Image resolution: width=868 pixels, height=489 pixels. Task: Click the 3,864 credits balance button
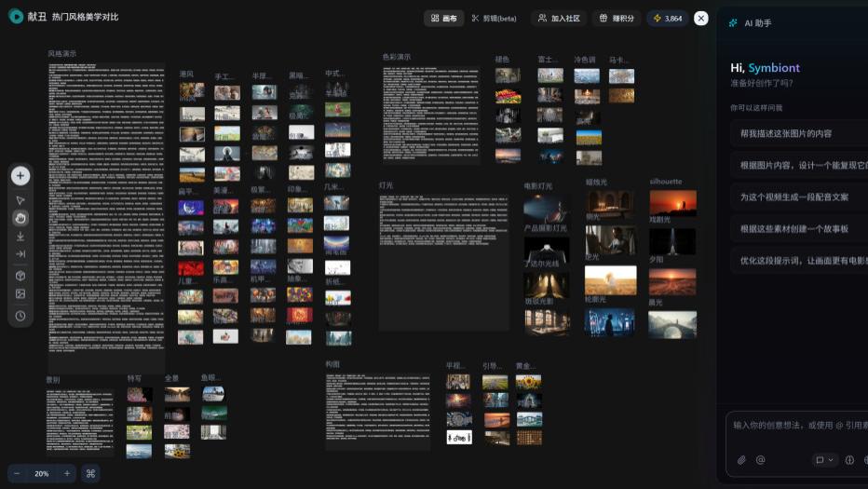(x=668, y=19)
